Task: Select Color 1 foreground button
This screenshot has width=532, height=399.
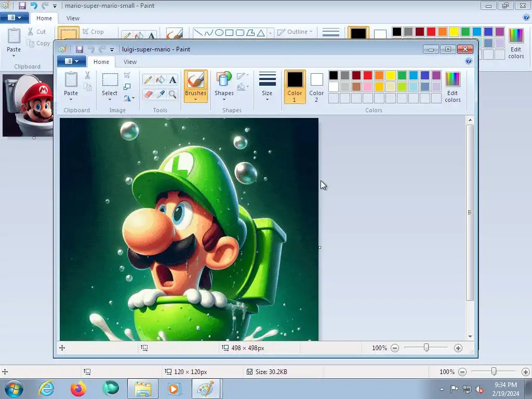Action: [295, 87]
